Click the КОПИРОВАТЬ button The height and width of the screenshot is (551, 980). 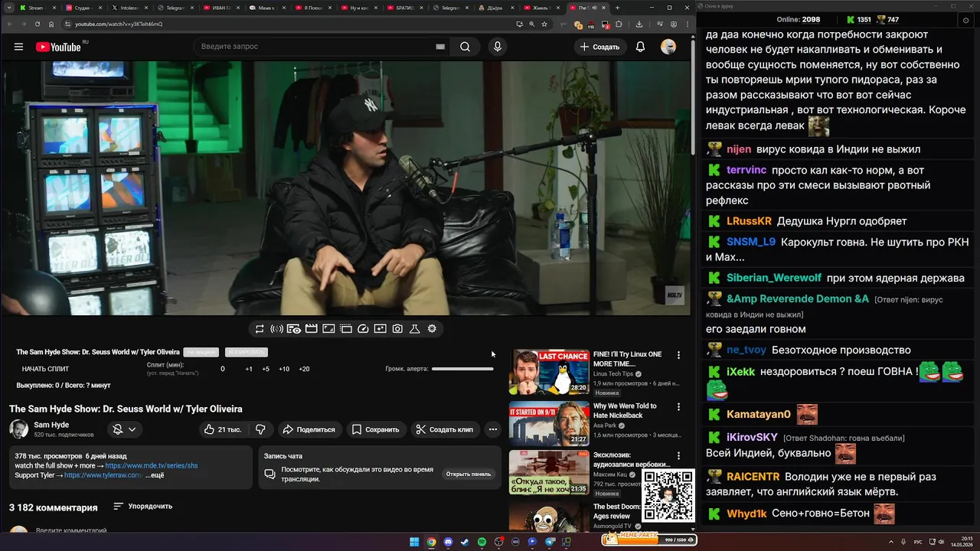pos(246,352)
